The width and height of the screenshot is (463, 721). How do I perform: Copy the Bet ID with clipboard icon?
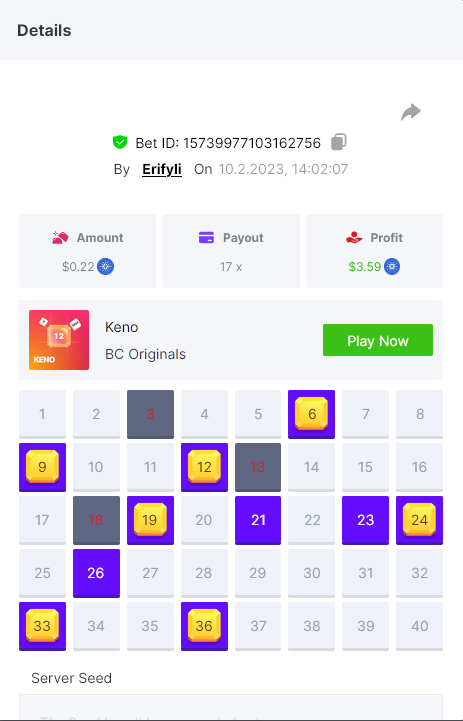point(339,142)
